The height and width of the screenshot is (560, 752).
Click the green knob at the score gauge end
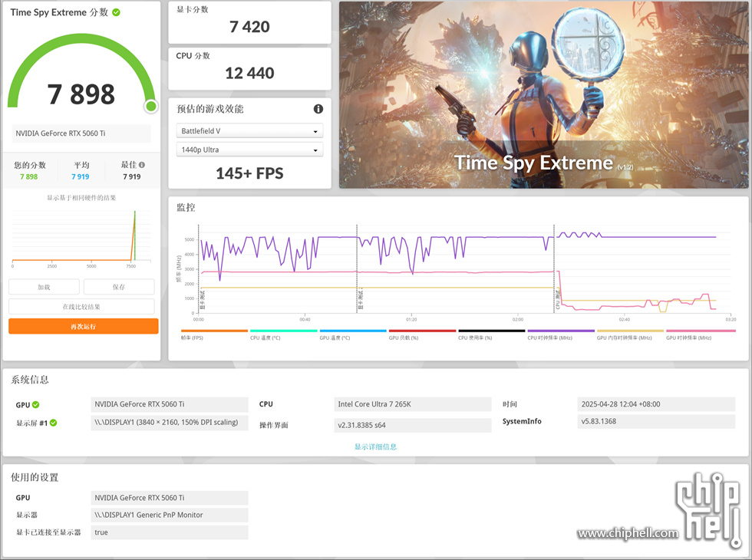click(151, 106)
